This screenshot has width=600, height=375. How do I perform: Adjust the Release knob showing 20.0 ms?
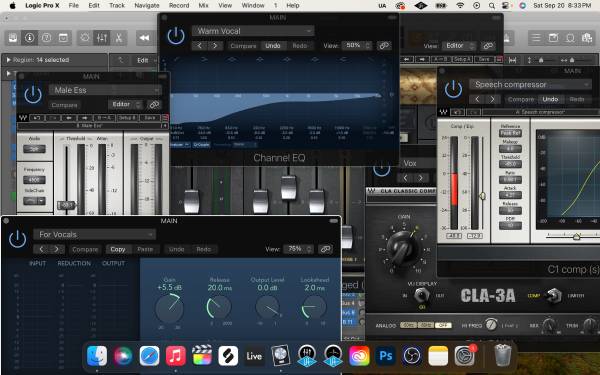(x=219, y=307)
